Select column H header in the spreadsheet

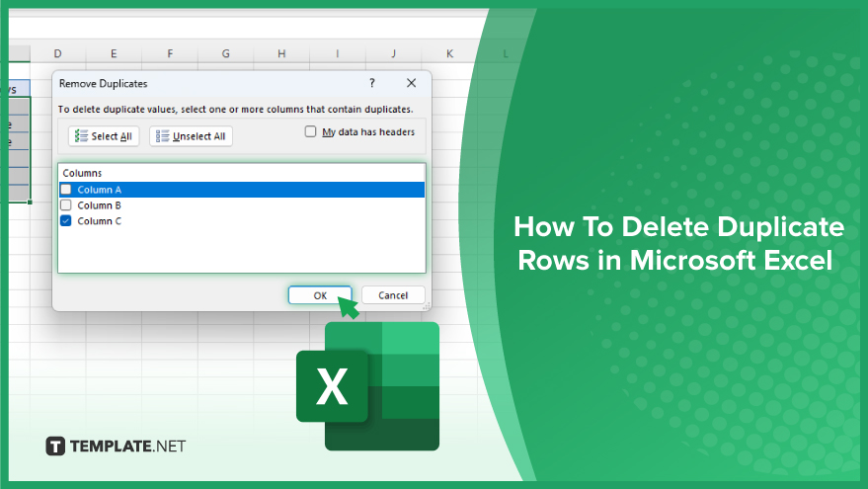(x=281, y=53)
